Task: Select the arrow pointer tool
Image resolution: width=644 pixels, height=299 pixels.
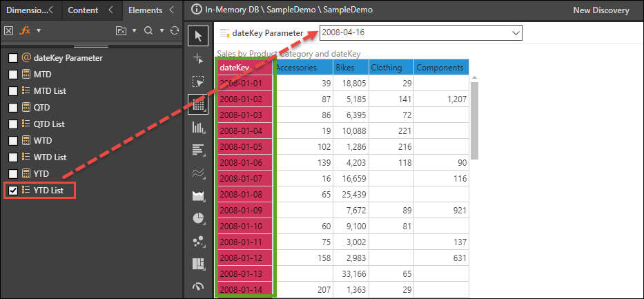Action: click(199, 35)
